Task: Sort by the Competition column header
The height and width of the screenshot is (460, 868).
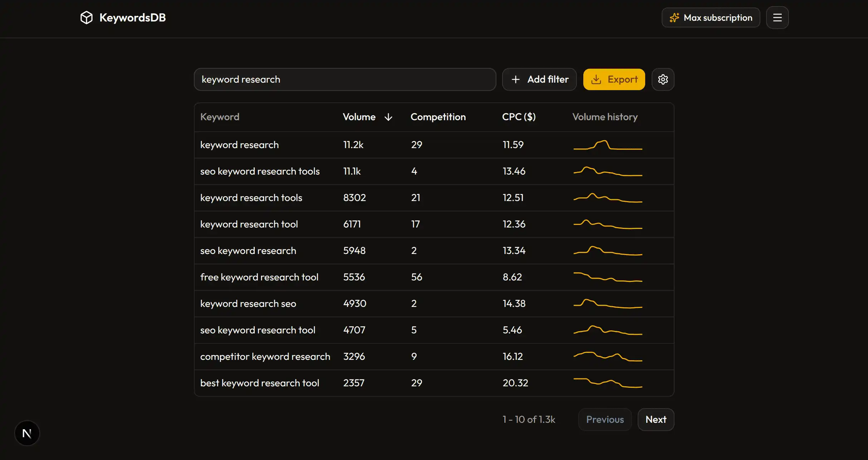Action: pyautogui.click(x=438, y=117)
